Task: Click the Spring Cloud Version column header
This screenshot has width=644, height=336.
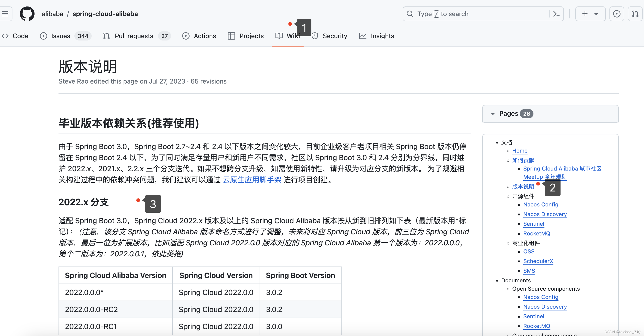Action: point(216,275)
